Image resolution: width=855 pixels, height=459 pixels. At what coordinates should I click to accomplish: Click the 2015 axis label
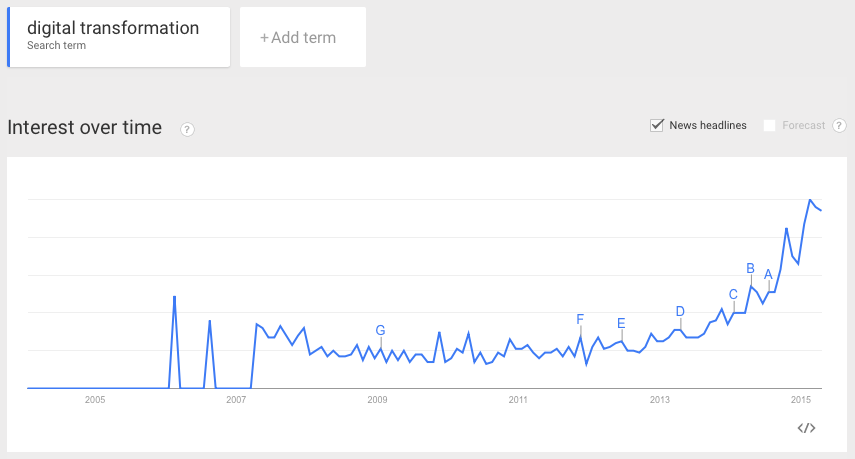click(x=800, y=400)
